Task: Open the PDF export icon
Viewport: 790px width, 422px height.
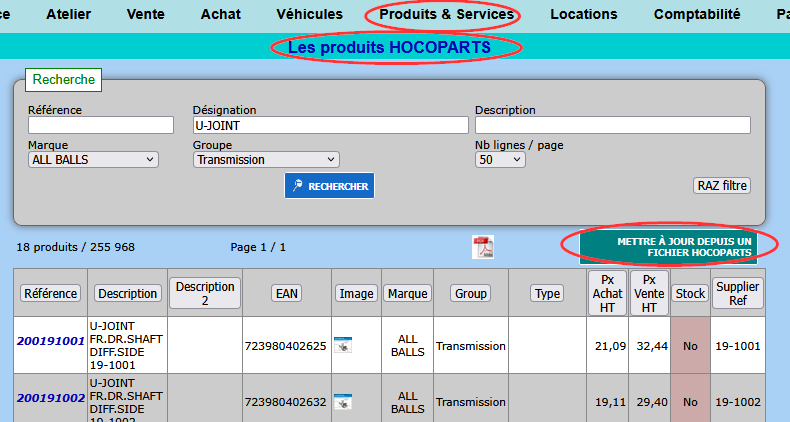Action: (483, 247)
